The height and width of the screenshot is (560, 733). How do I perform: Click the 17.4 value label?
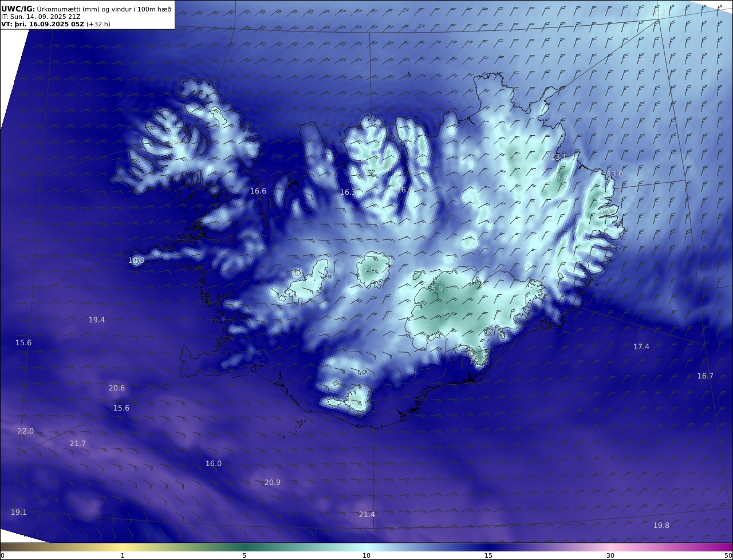pos(641,347)
